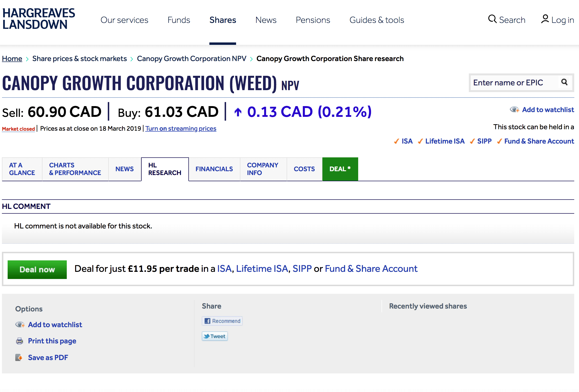The width and height of the screenshot is (579, 392).
Task: Click the Hargreaves Lansdown logo
Action: point(39,19)
